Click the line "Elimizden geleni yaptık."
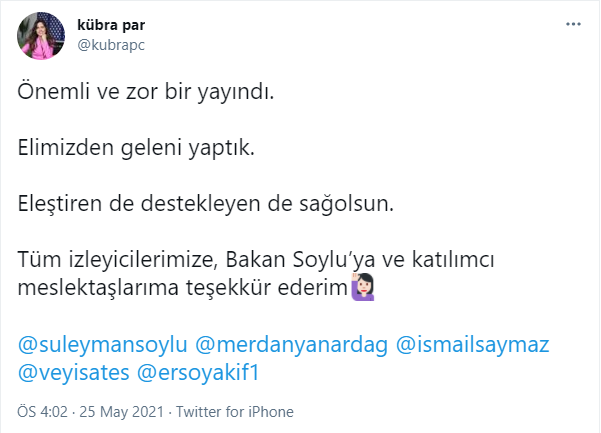Viewport: 601px width, 433px height. tap(137, 149)
